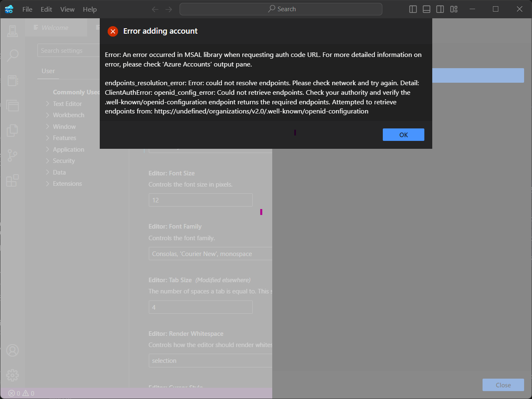This screenshot has width=532, height=399.
Task: Expand the Text Editor settings chevron
Action: [48, 103]
